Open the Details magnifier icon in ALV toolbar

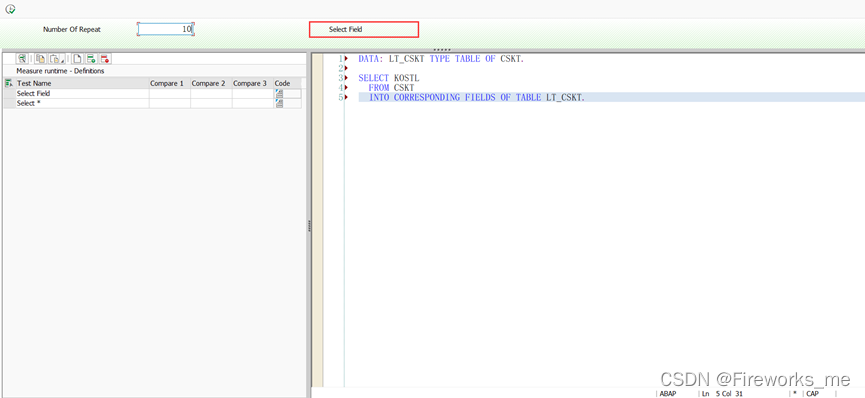click(x=22, y=58)
